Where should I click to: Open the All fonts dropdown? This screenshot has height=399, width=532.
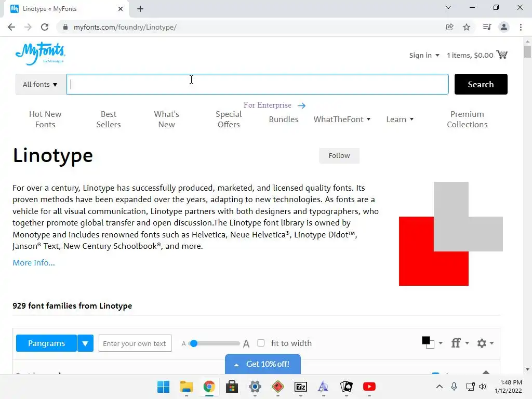click(x=41, y=84)
